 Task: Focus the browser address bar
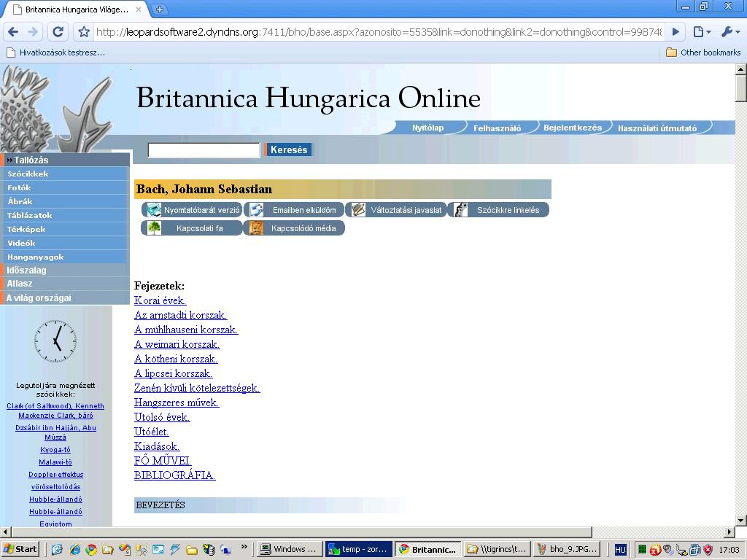point(379,32)
